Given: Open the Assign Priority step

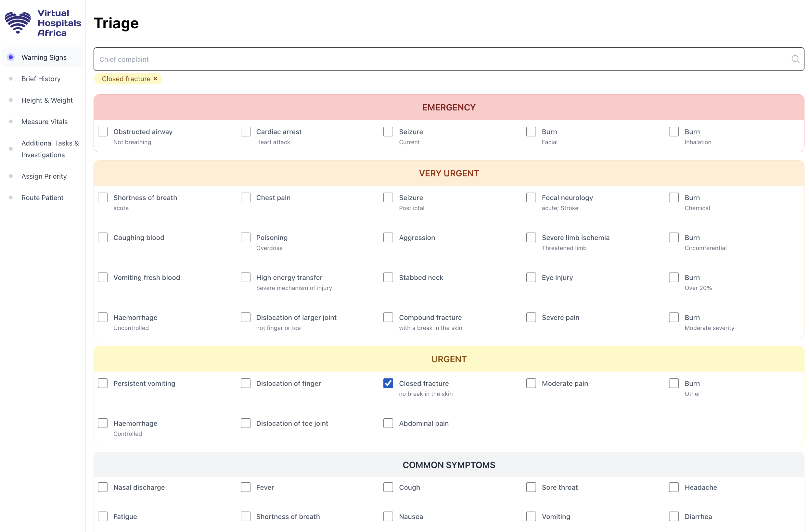Looking at the screenshot, I should coord(44,176).
